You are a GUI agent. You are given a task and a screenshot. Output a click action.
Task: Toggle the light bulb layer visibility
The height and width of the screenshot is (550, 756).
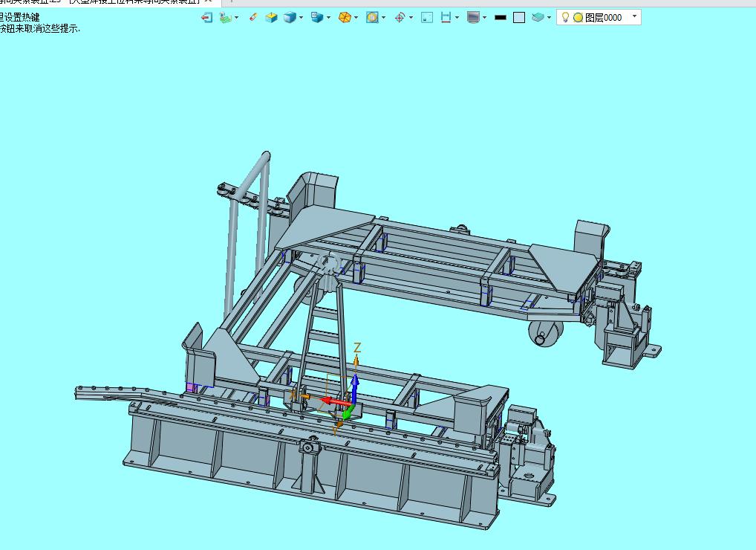pos(566,17)
